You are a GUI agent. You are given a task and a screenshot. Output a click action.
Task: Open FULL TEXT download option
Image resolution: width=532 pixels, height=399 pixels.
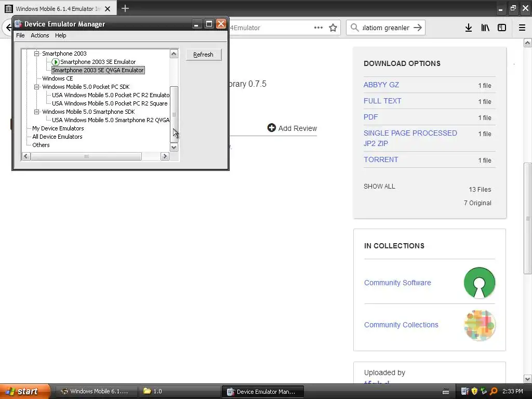click(x=382, y=101)
